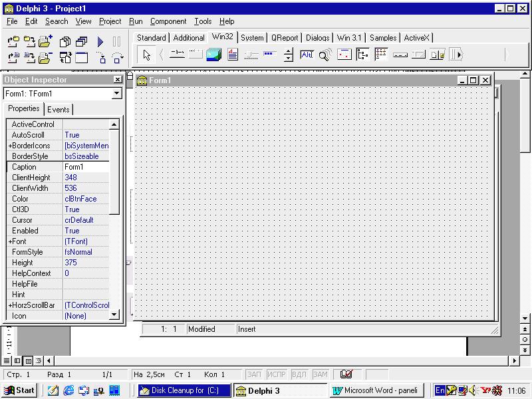532x399 pixels.
Task: Toggle ЗАП indicator in Word status bar
Action: coord(254,374)
